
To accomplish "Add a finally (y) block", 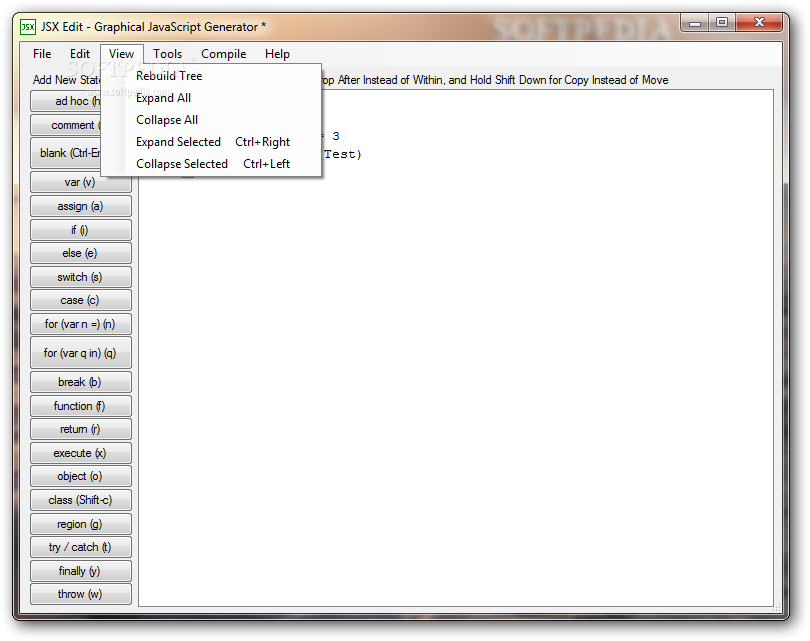I will tap(81, 571).
